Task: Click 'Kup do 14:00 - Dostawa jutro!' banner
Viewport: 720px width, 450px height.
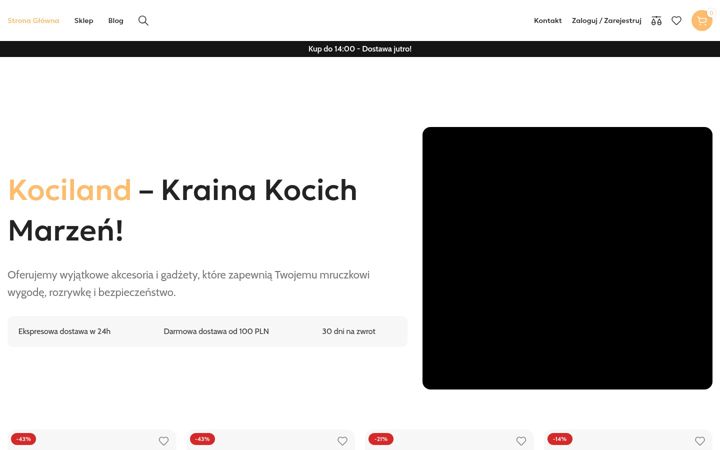Action: pos(360,49)
